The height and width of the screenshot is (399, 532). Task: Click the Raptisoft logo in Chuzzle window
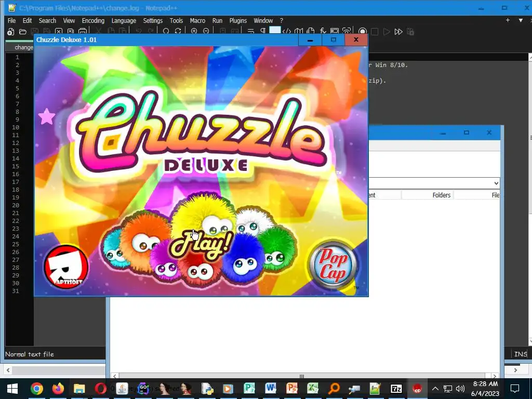[66, 267]
